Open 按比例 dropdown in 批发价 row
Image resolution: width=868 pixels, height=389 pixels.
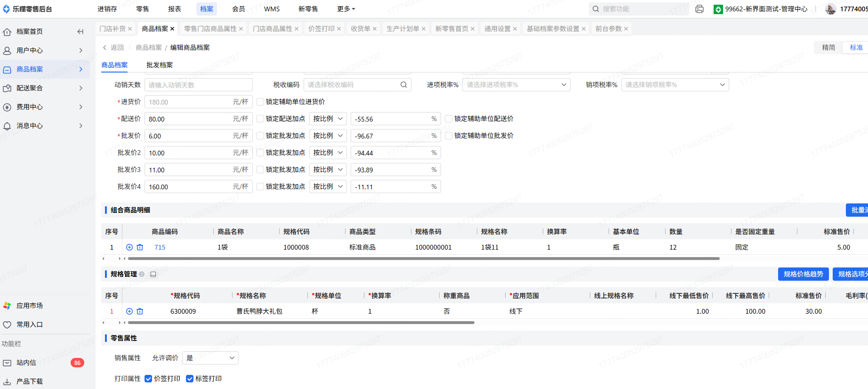click(x=328, y=136)
